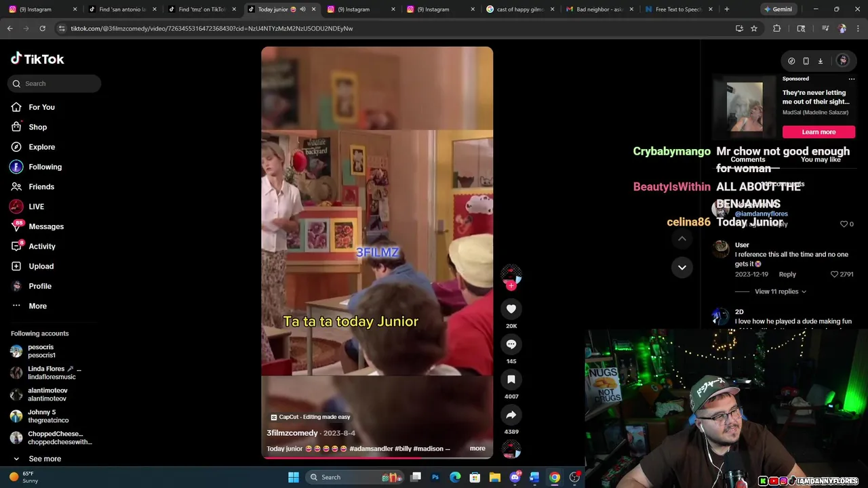
Task: Open the Following menu item
Action: pos(45,167)
